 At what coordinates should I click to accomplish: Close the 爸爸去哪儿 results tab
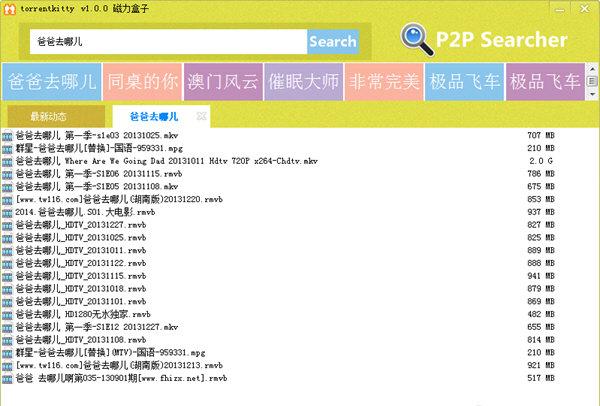[x=201, y=117]
